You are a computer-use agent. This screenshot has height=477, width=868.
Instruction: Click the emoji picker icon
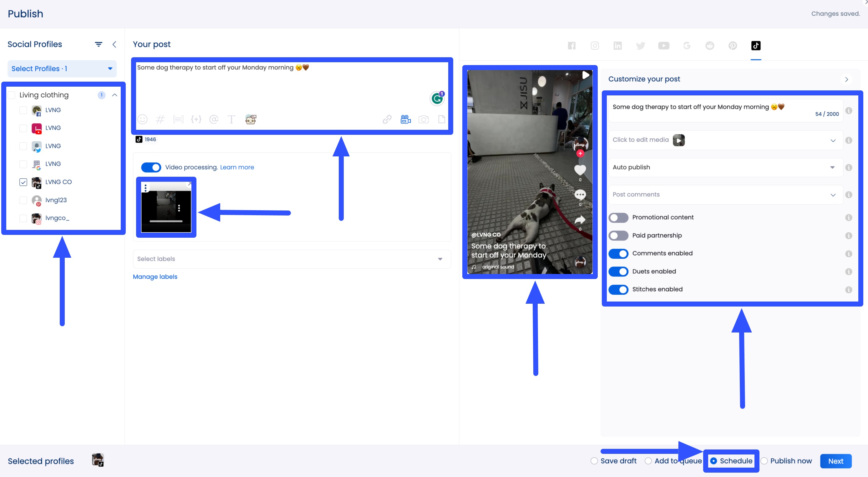143,119
